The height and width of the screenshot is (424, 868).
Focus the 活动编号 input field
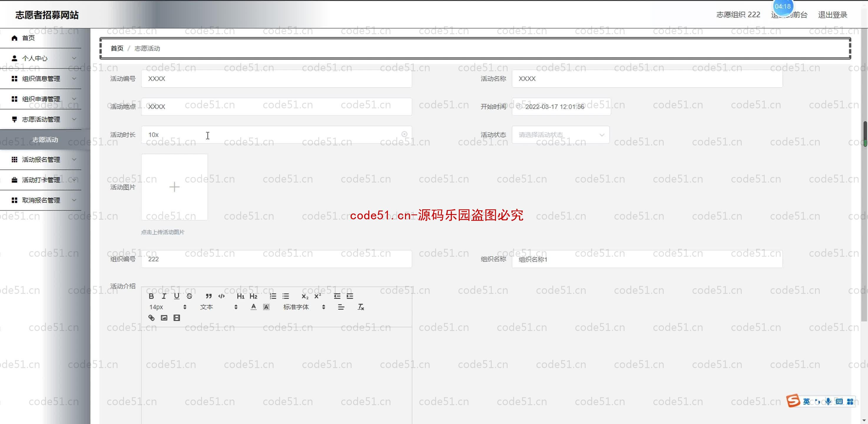click(x=276, y=79)
